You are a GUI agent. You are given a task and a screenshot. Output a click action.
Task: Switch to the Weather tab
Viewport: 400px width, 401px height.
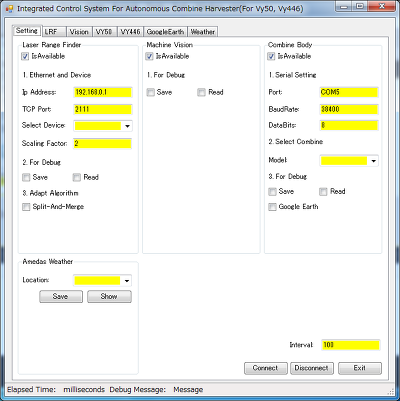pyautogui.click(x=203, y=32)
